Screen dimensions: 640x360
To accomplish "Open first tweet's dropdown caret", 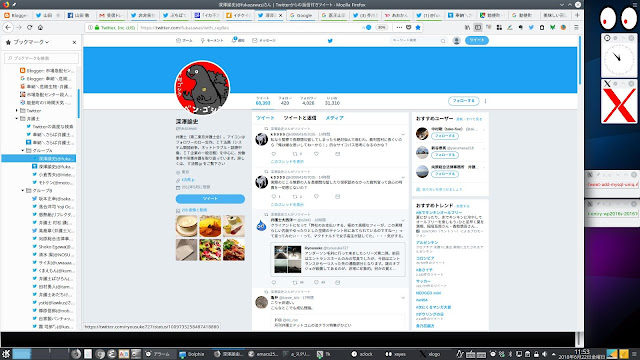I will pyautogui.click(x=403, y=134).
